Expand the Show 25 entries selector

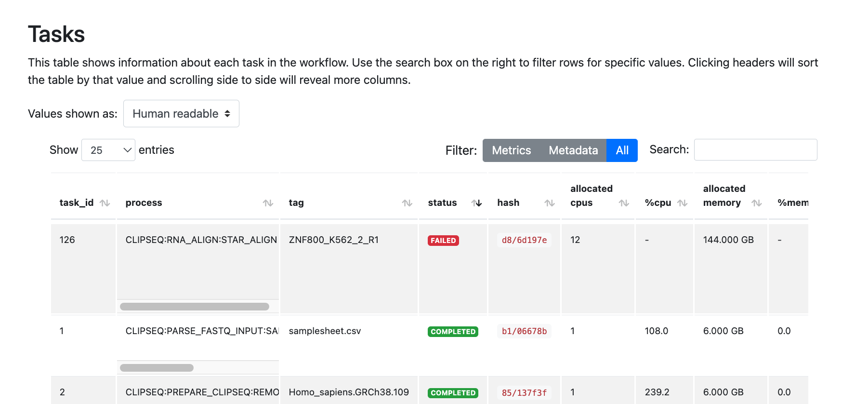(x=108, y=150)
